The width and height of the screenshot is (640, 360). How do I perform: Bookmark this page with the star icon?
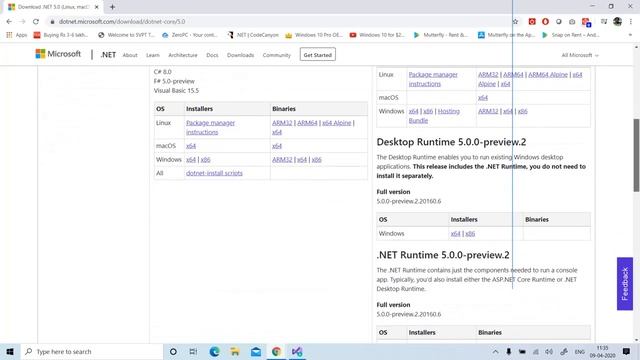[516, 22]
